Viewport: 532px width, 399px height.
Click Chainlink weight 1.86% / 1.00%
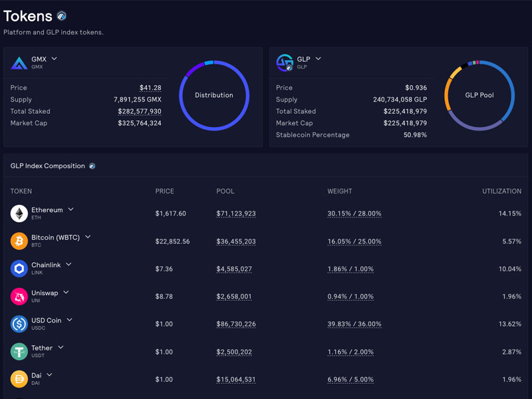pos(350,269)
